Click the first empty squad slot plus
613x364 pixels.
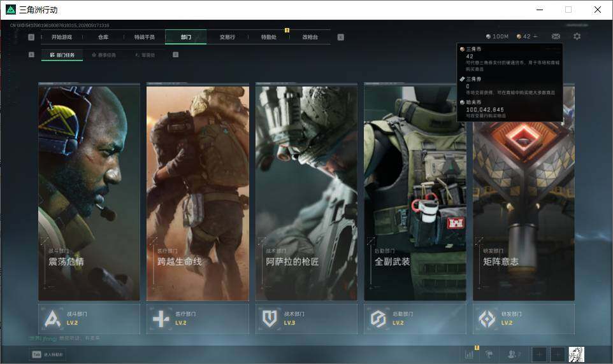539,354
